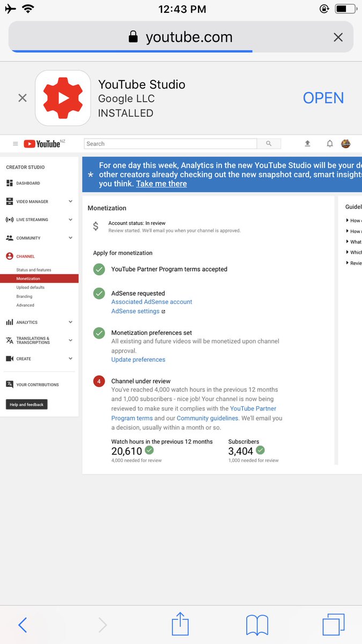Click the 'Account status: In review' text
This screenshot has height=644, width=362.
[x=137, y=223]
